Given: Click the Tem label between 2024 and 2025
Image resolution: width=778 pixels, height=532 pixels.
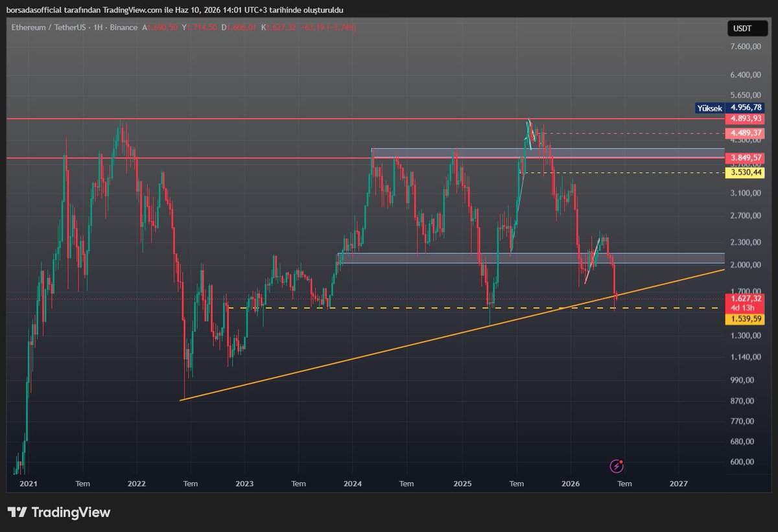Looking at the screenshot, I should click(x=407, y=483).
